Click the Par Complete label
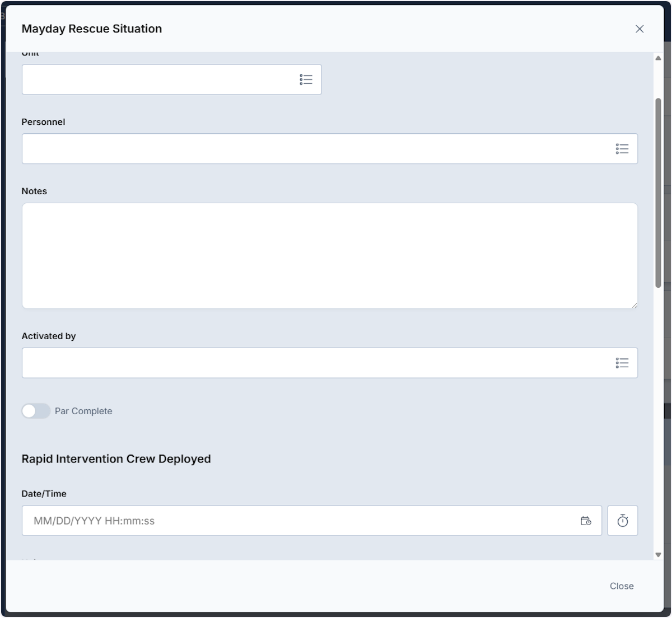 83,411
